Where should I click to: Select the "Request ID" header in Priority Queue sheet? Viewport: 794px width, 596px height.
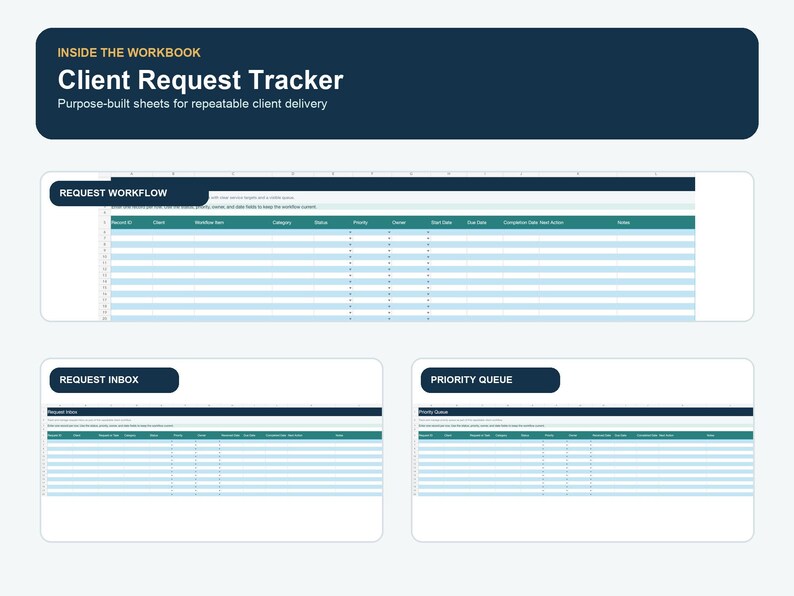(x=426, y=435)
